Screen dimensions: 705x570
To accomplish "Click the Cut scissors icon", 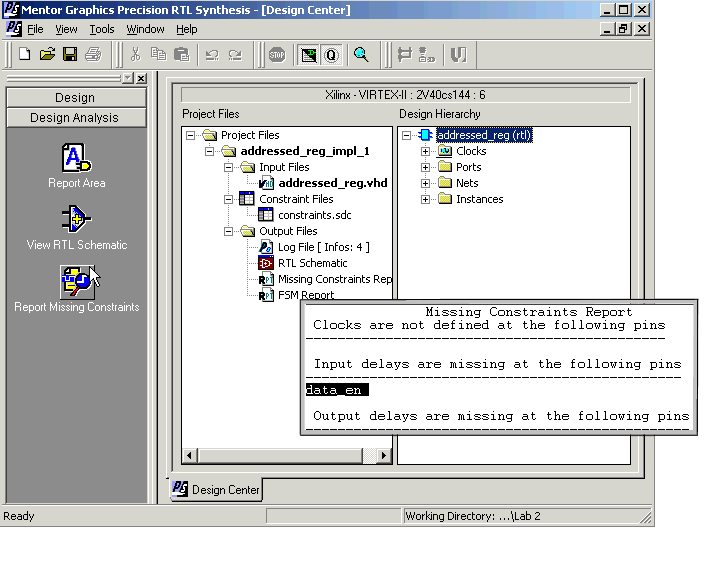I will 135,54.
